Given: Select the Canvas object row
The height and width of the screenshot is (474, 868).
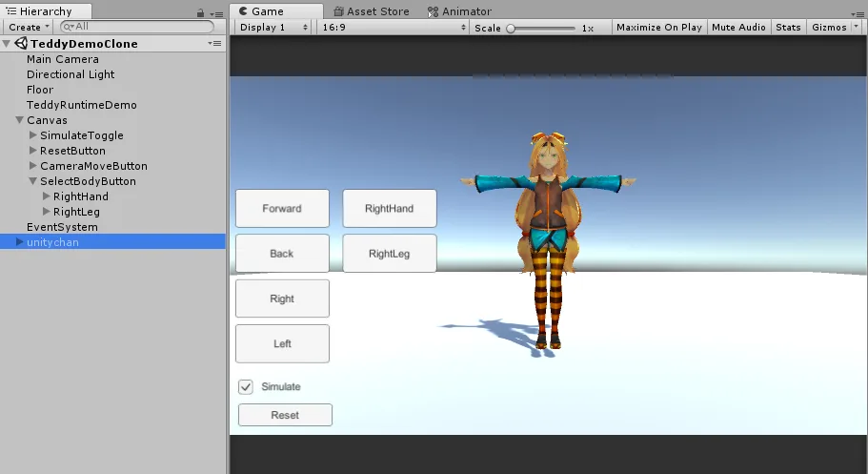Looking at the screenshot, I should (x=113, y=120).
